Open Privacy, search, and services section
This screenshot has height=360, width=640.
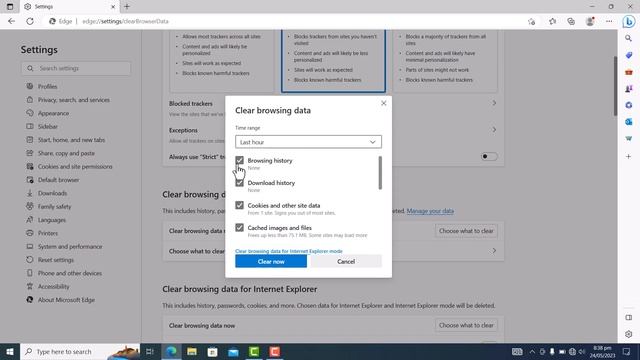click(73, 100)
